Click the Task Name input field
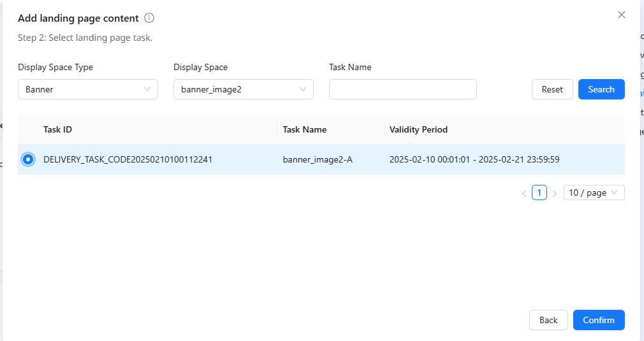 tap(403, 89)
